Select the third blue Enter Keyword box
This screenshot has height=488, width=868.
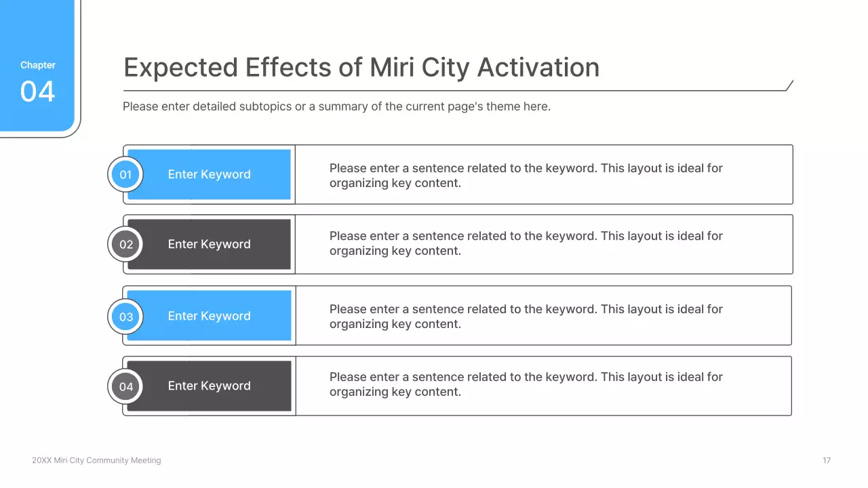tap(209, 317)
